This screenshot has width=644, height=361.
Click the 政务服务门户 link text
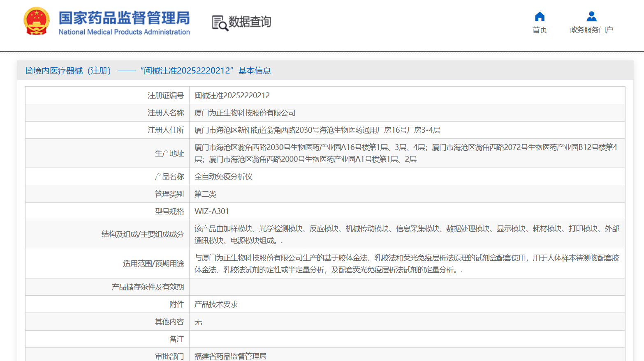(x=591, y=30)
